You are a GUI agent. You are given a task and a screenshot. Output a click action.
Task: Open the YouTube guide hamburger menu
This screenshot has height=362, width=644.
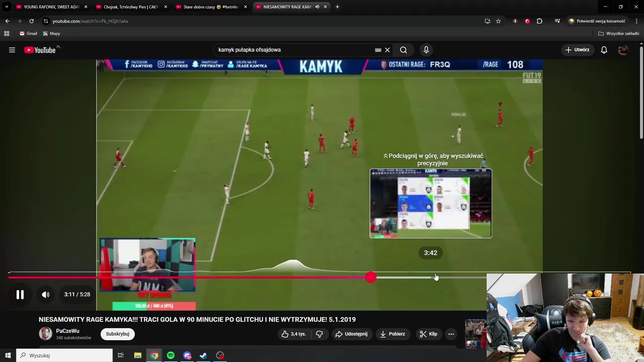point(12,50)
